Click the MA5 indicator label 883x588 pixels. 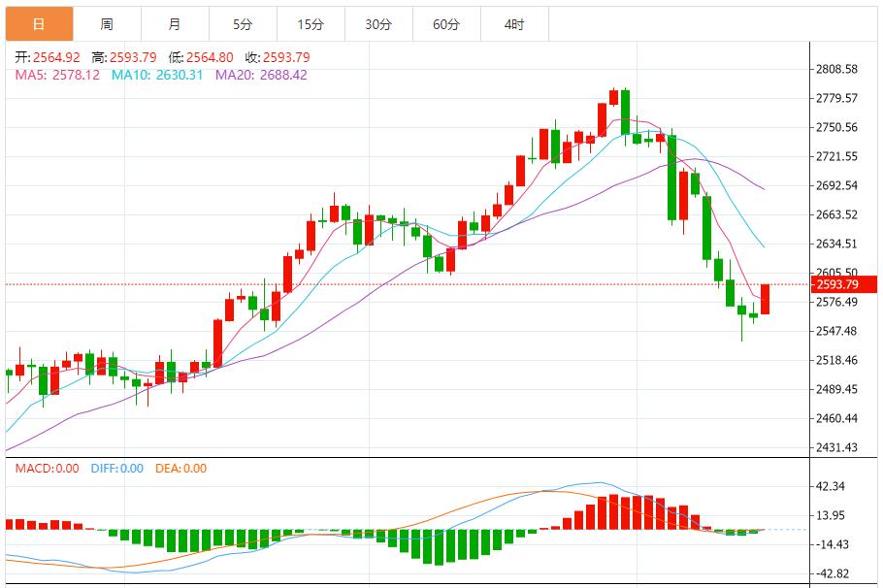57,75
